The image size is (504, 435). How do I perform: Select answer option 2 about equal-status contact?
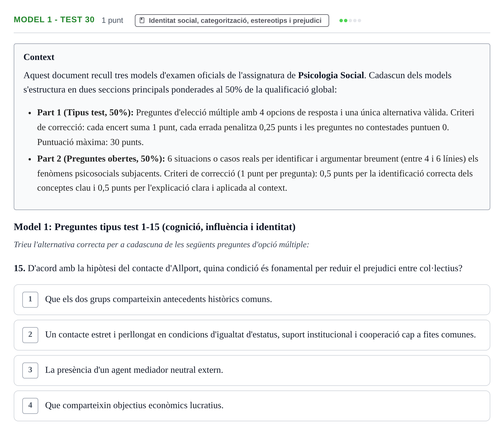tap(252, 335)
